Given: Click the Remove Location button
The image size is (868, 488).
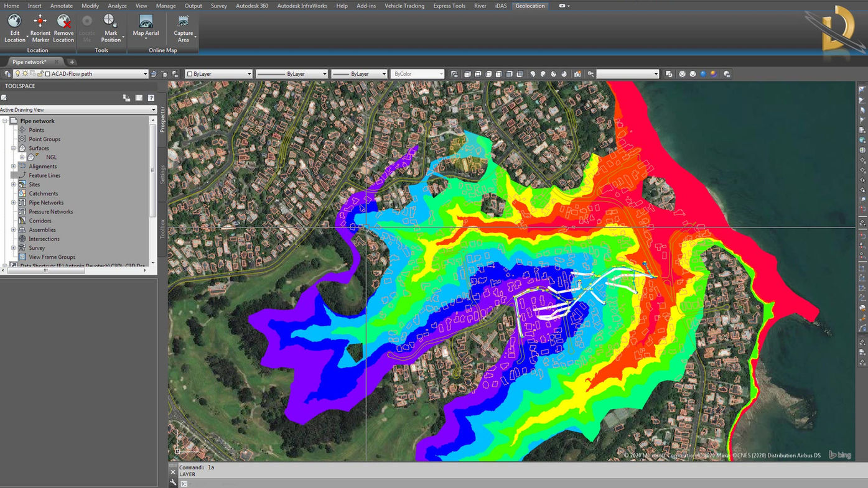Looking at the screenshot, I should (63, 29).
